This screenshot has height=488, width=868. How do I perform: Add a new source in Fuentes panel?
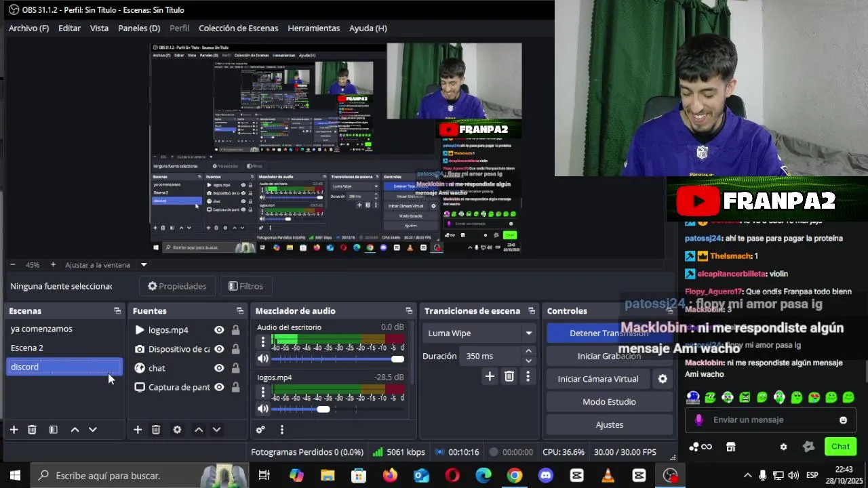click(x=138, y=430)
